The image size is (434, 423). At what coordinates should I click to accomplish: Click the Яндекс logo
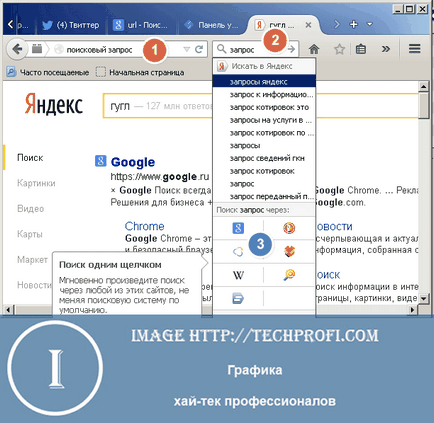[54, 105]
